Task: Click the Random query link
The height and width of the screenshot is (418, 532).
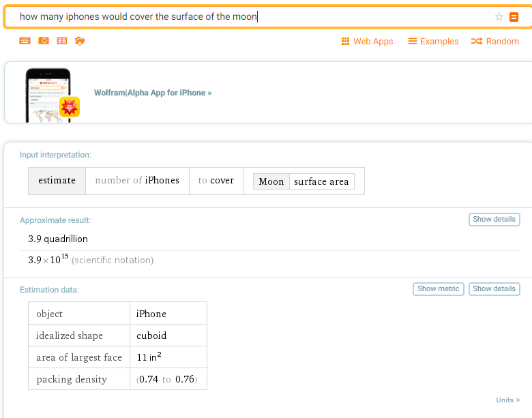Action: (x=495, y=42)
